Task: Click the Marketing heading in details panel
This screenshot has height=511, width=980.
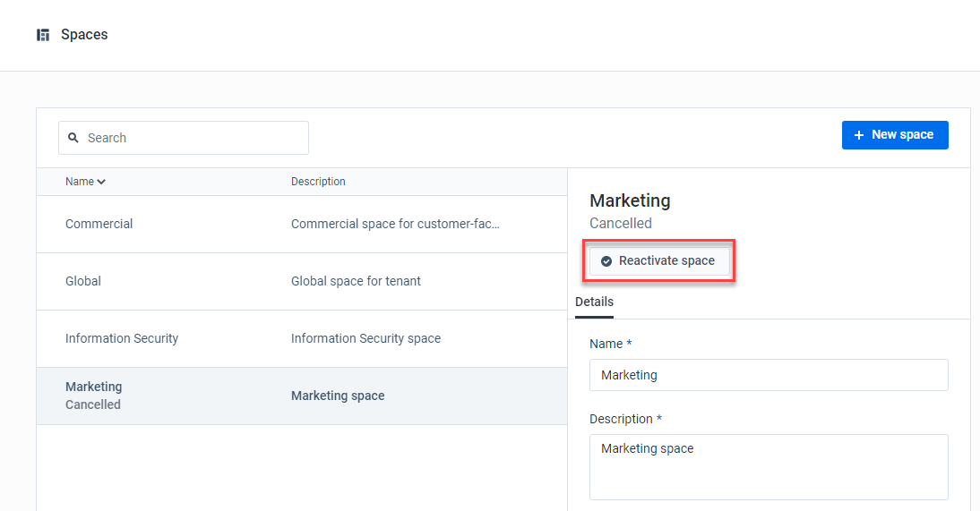Action: [630, 200]
